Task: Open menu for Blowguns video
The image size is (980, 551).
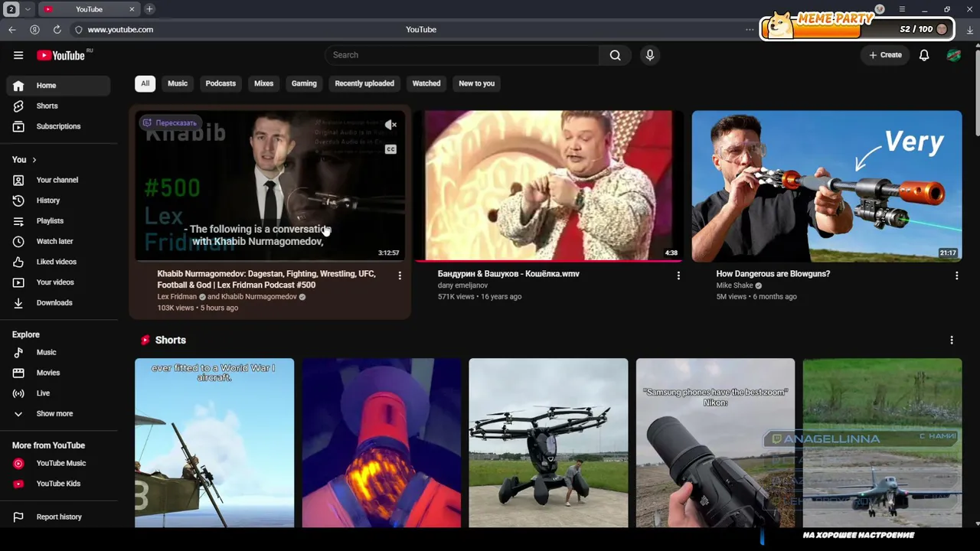Action: (x=956, y=275)
